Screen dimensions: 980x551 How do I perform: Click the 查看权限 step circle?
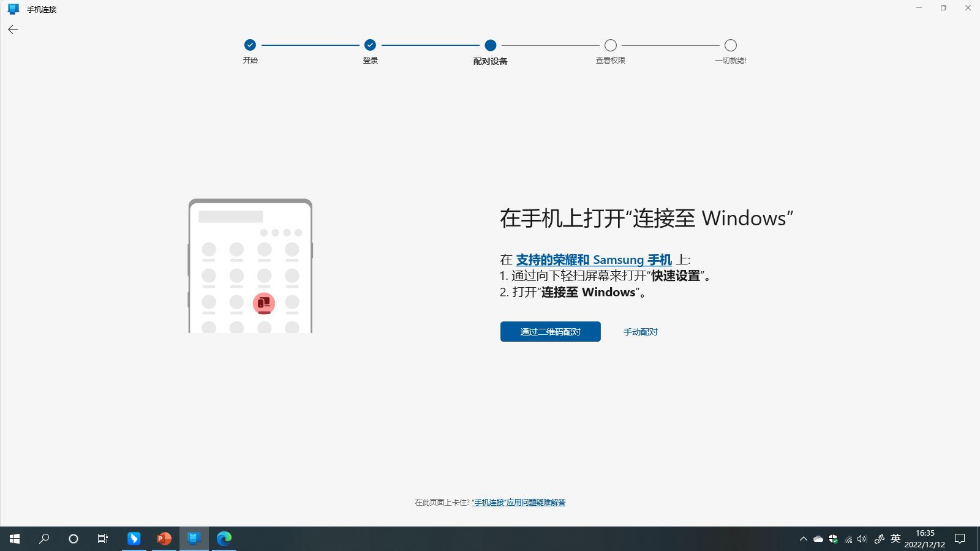point(611,45)
